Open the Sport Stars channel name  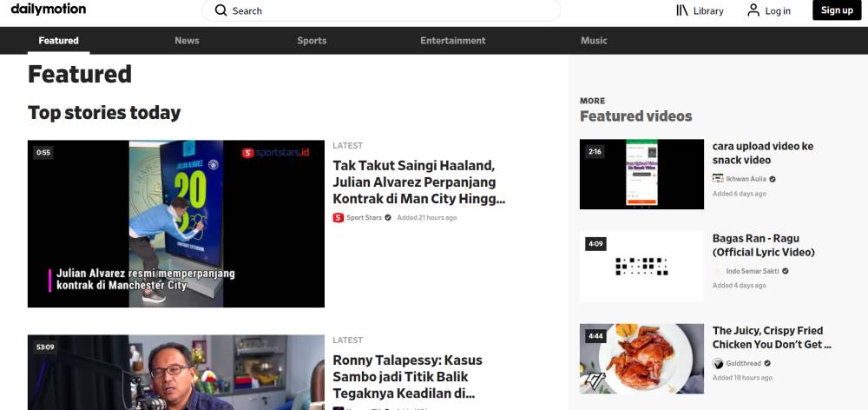pyautogui.click(x=364, y=218)
